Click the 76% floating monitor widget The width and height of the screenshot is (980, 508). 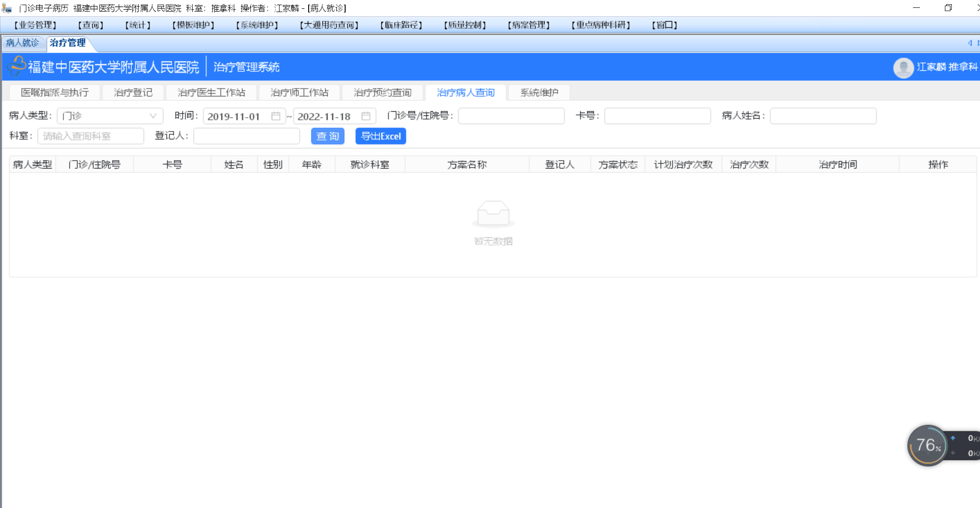pos(927,446)
